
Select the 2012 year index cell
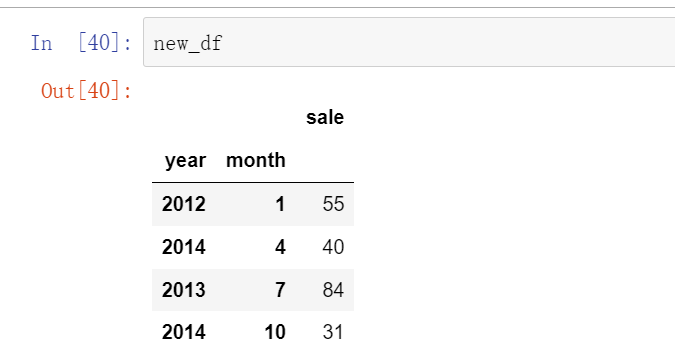coord(184,204)
